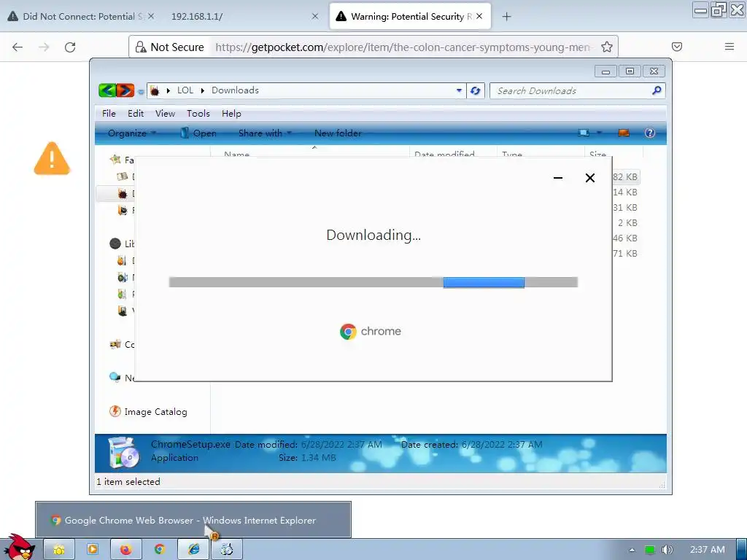Open the Firefox hamburger menu
Screen dimensions: 747x560
point(729,47)
